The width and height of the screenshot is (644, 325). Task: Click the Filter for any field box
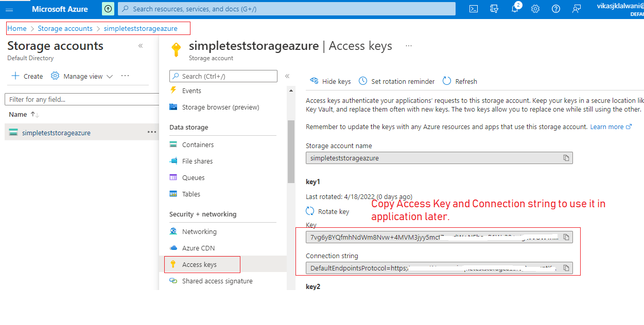tap(82, 99)
